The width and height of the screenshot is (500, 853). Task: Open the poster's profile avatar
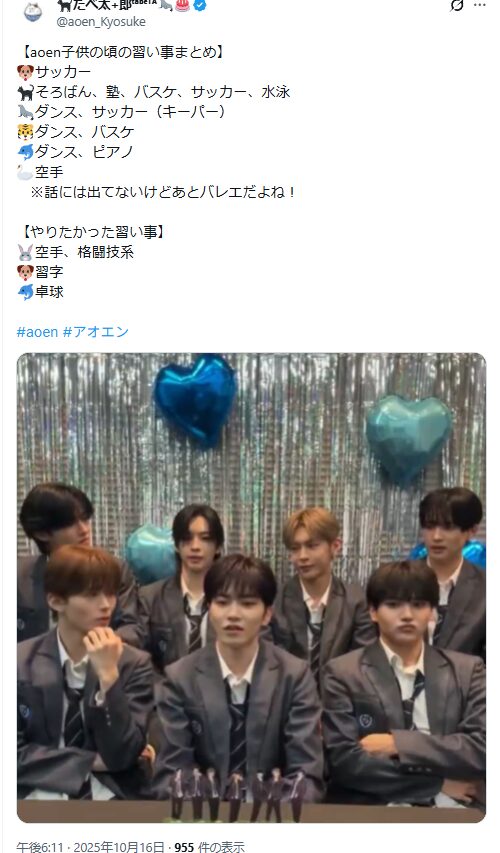[33, 11]
